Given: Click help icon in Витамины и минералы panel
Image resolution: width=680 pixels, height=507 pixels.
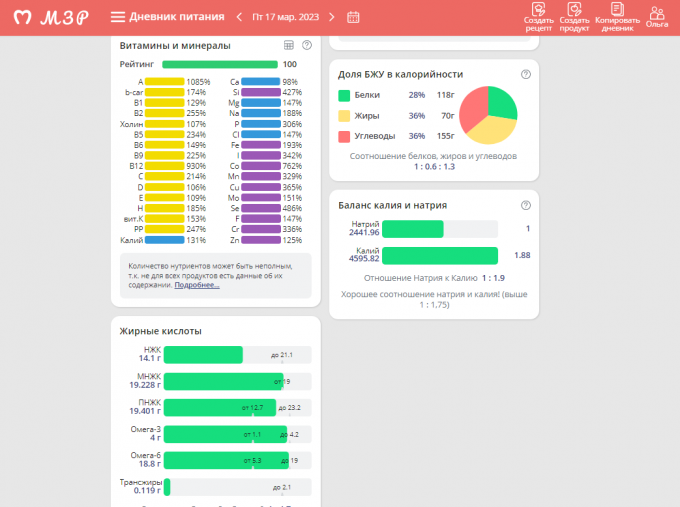Looking at the screenshot, I should (x=306, y=45).
